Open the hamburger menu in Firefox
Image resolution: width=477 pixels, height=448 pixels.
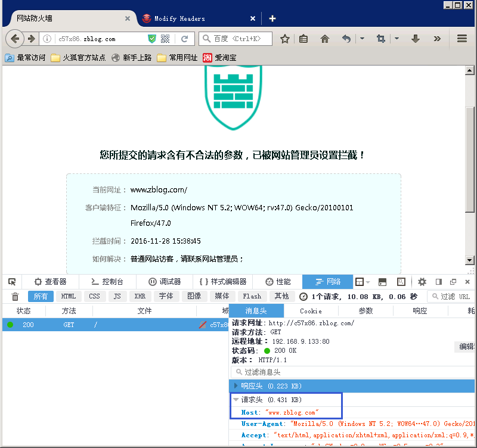pyautogui.click(x=462, y=39)
